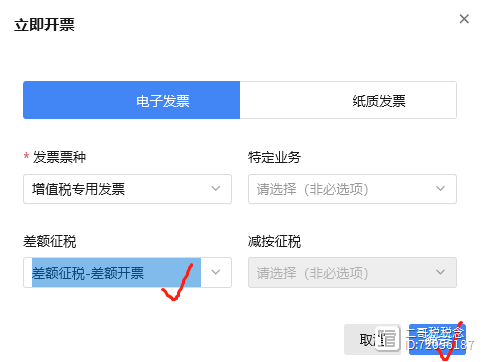Switch to the 纸质发票 tab

348,100
